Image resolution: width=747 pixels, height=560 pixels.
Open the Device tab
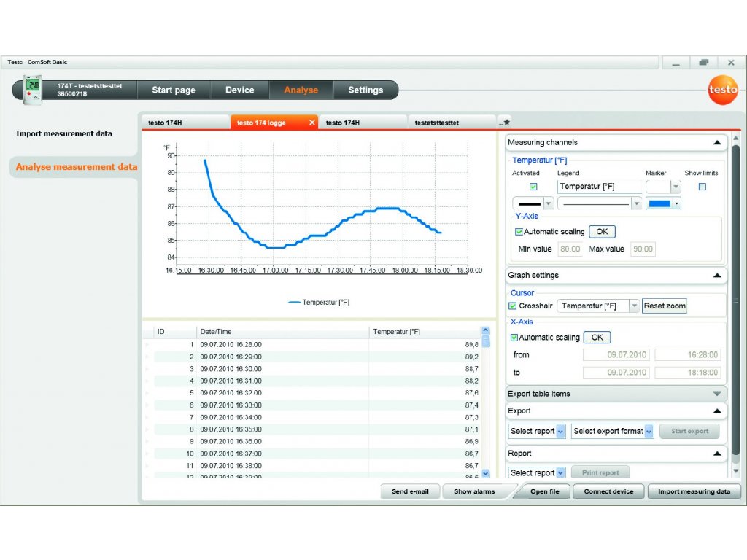pos(239,90)
